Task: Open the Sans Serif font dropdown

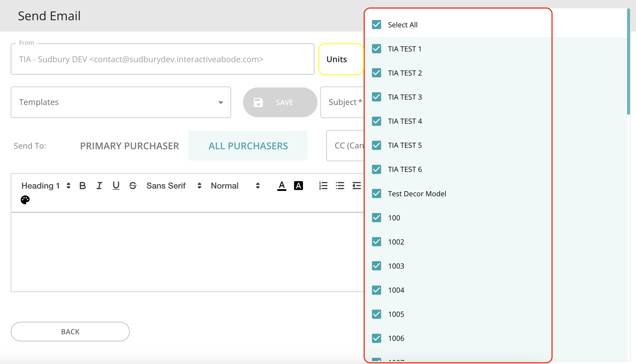Action: 174,186
